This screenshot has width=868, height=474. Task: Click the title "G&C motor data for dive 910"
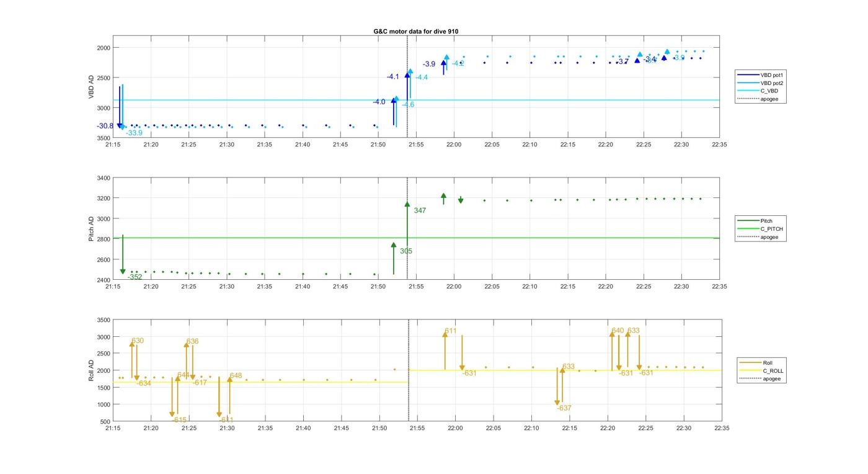point(416,31)
